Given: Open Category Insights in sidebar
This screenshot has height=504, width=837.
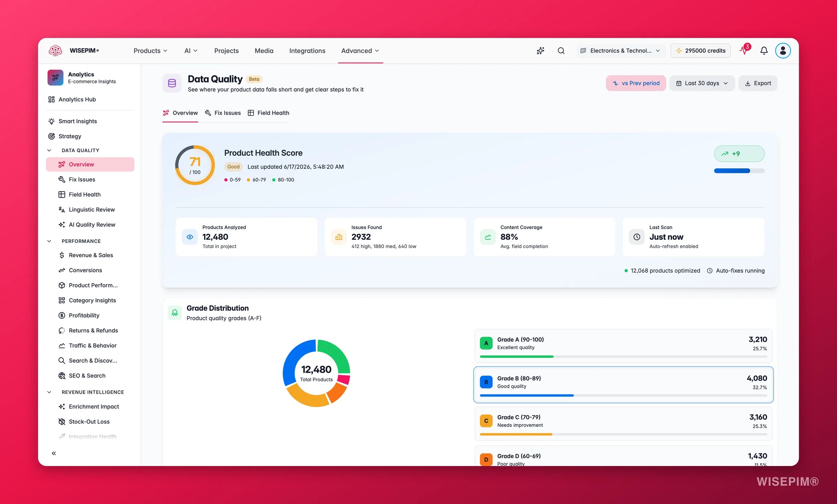Looking at the screenshot, I should (90, 300).
